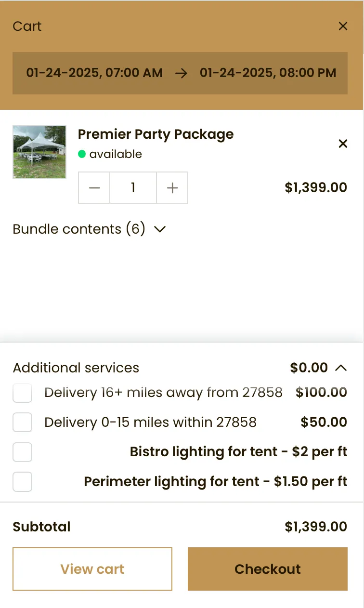Click the rental start date 07:00 AM
This screenshot has height=608, width=364.
[94, 73]
